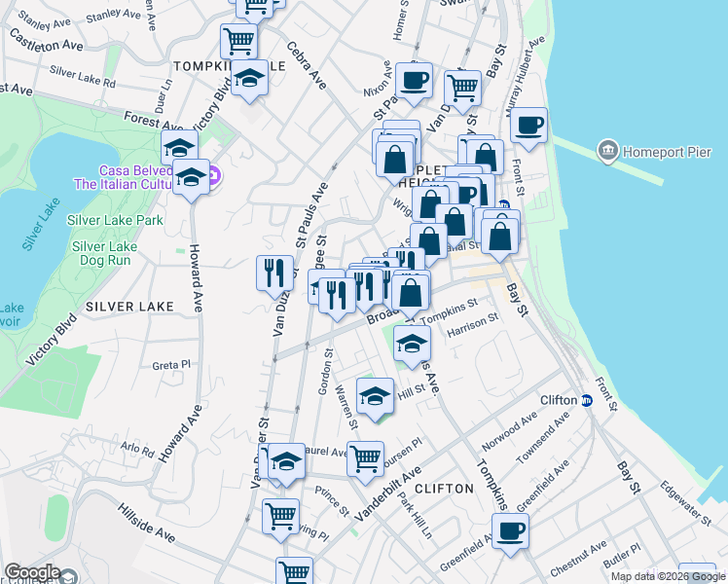Click school marker below Tompkins St park
Viewport: 728px width, 584px height.
(x=412, y=347)
